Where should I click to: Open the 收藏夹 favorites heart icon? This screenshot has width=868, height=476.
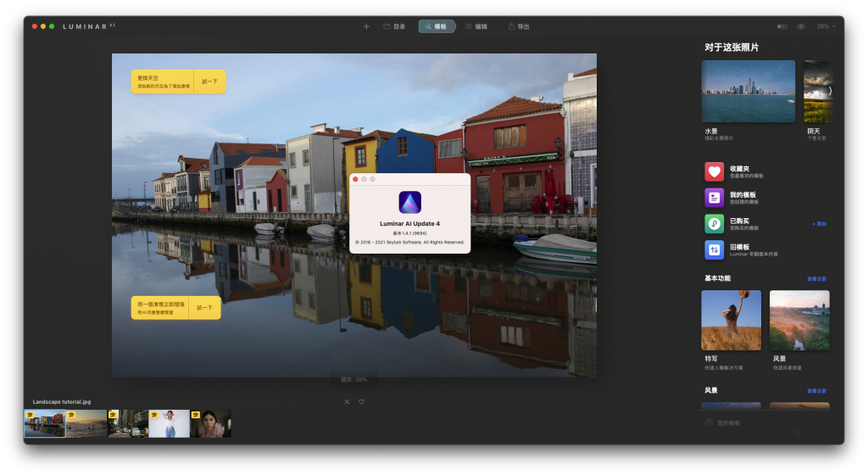point(714,171)
